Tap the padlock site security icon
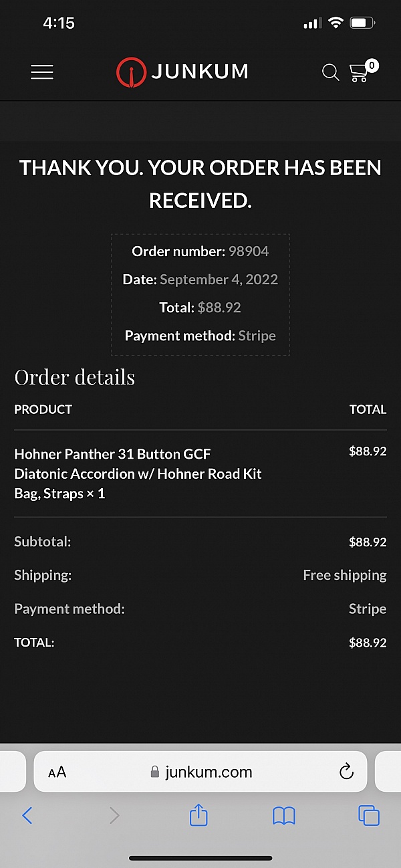 point(155,772)
